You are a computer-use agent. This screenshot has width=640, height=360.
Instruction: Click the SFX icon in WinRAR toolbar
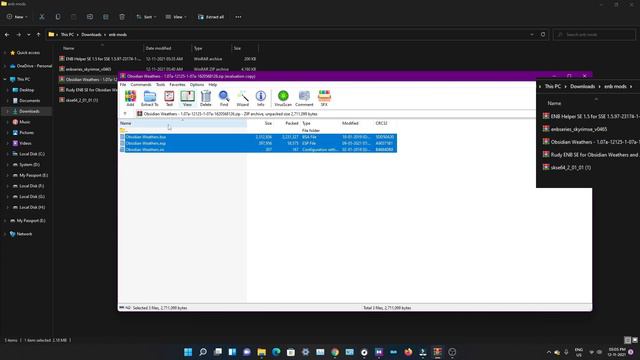tap(324, 98)
